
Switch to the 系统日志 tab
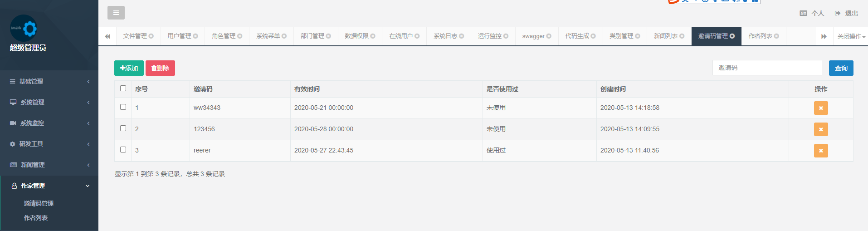point(446,36)
